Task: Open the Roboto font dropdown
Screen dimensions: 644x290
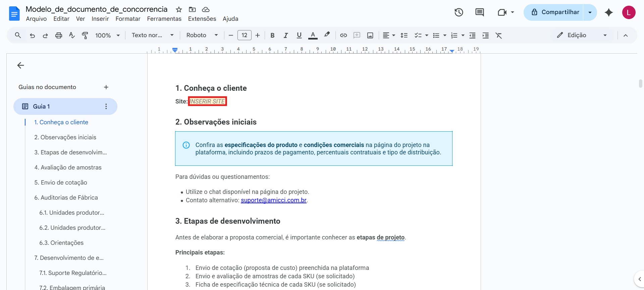Action: [202, 35]
